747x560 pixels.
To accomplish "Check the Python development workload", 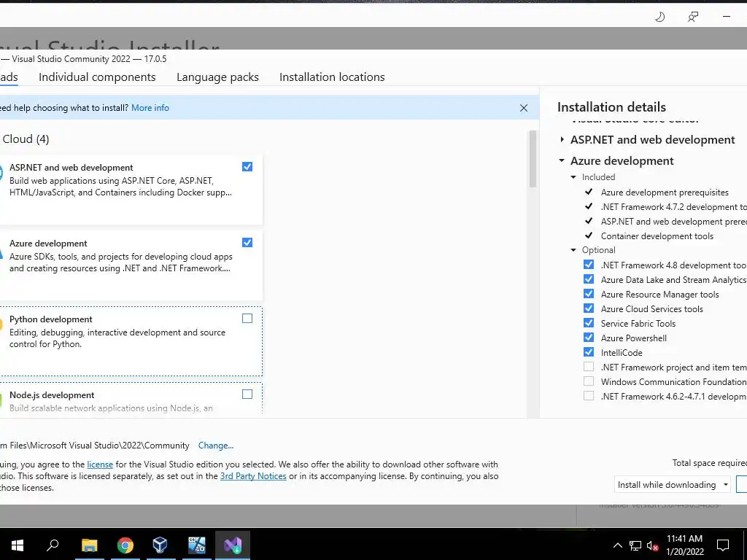I will pos(247,318).
